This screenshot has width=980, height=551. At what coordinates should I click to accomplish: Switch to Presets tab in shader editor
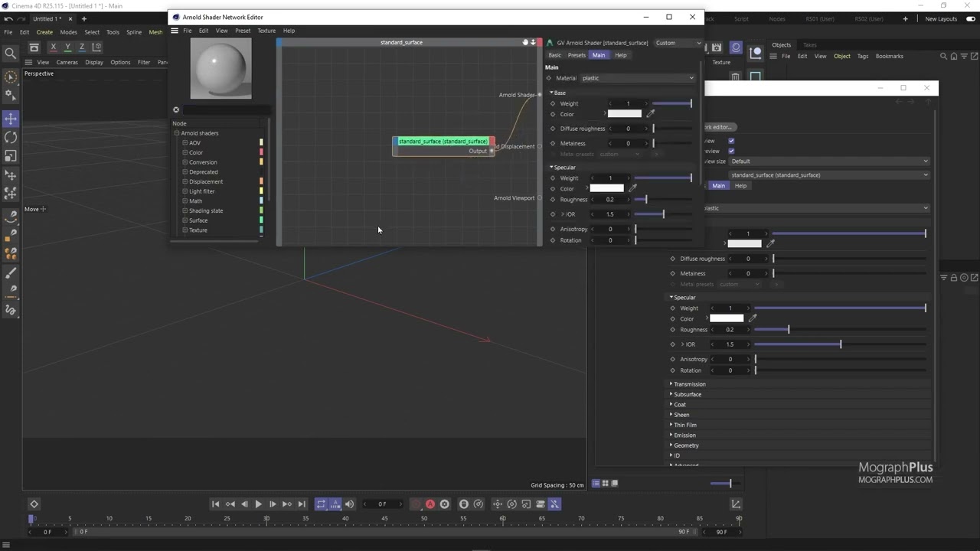point(577,55)
